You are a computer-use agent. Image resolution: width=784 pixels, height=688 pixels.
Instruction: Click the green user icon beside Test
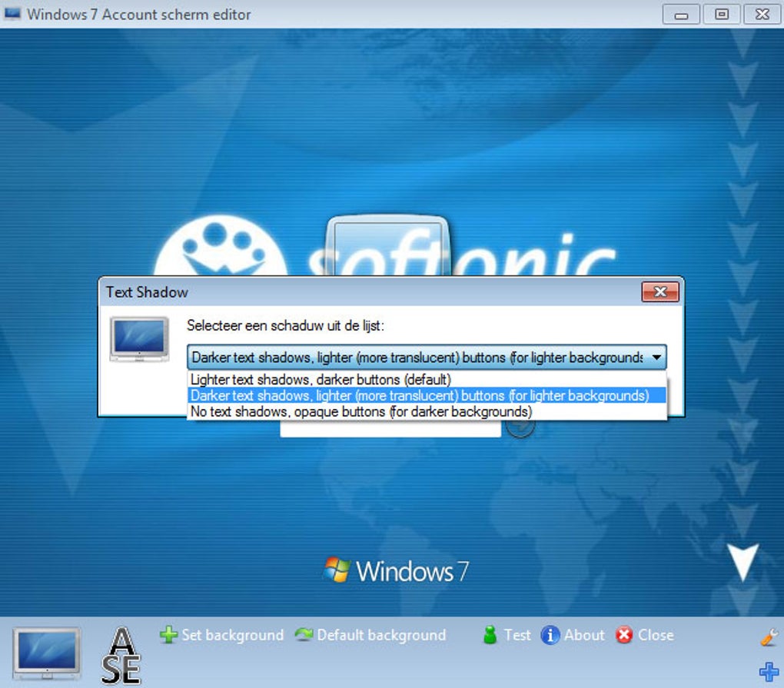pos(490,635)
